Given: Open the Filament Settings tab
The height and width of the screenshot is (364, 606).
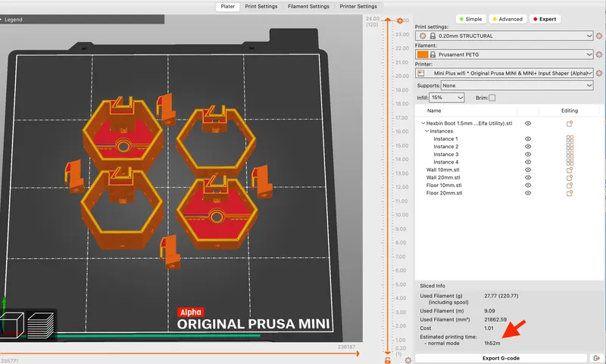Looking at the screenshot, I should pyautogui.click(x=308, y=7).
